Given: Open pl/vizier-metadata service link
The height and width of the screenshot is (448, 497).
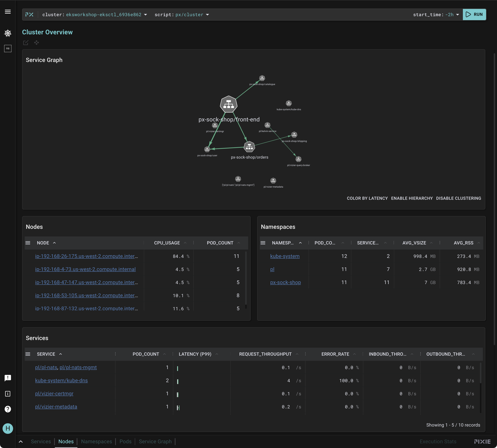Looking at the screenshot, I should click(x=56, y=407).
